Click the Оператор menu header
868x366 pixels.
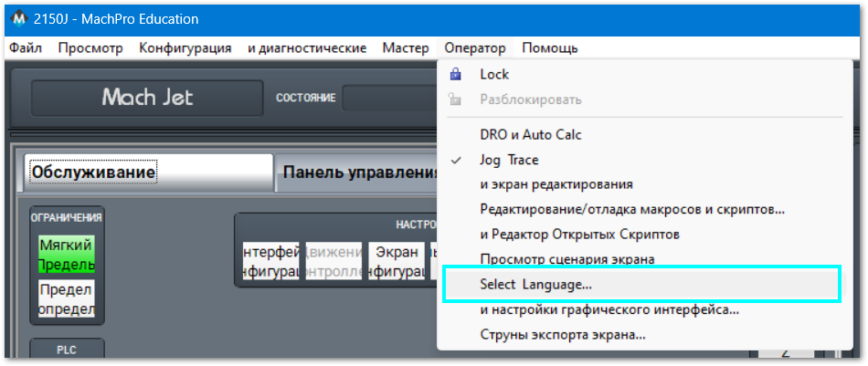(474, 47)
